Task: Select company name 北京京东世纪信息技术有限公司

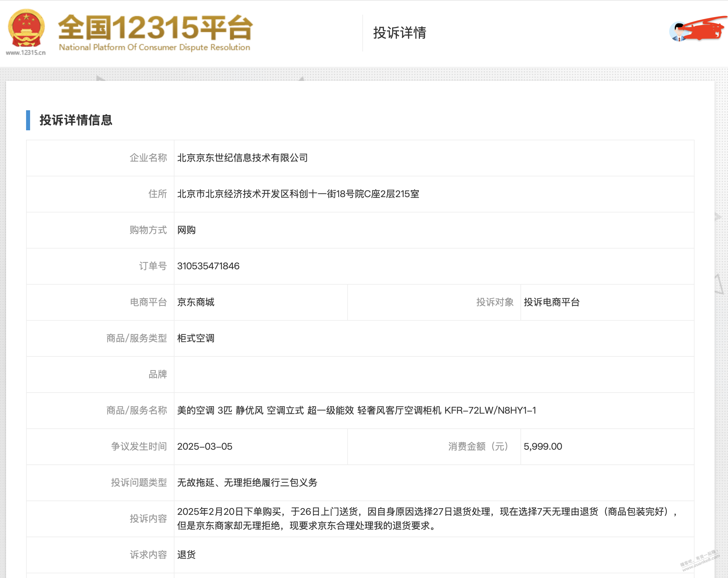Action: coord(242,158)
